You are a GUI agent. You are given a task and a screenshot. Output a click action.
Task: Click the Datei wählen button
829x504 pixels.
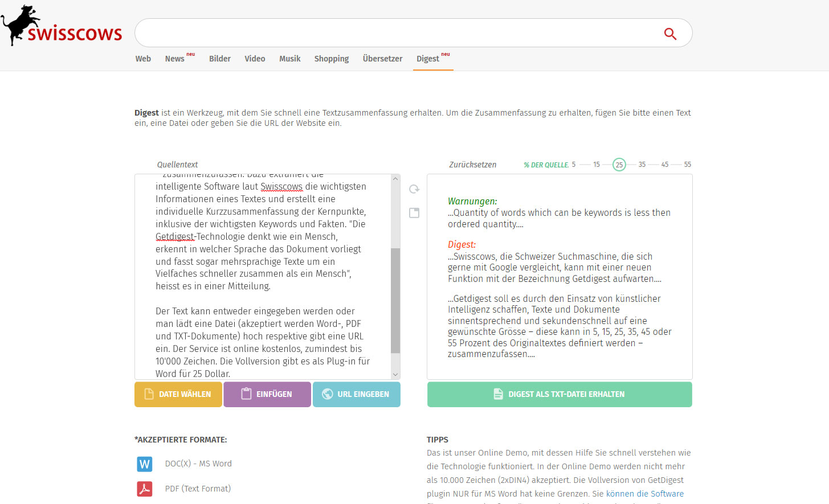[178, 394]
